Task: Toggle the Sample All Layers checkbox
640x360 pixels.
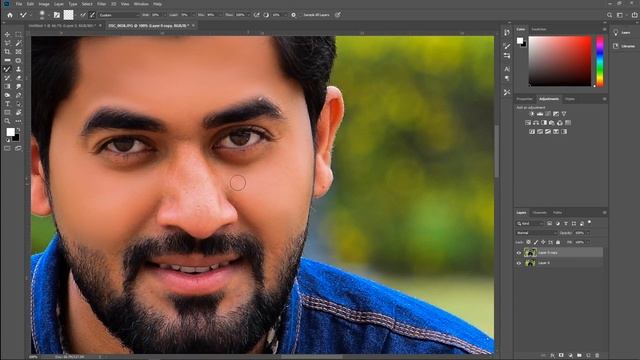Action: (300, 15)
